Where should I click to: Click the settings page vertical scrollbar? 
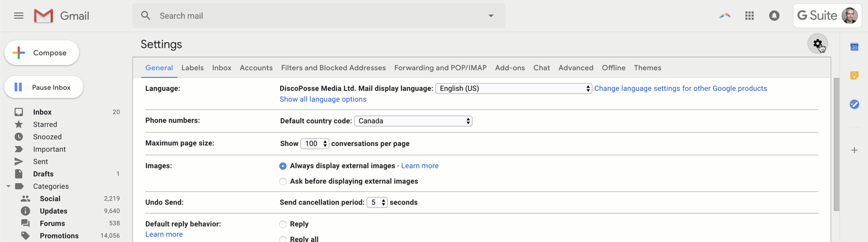(x=836, y=144)
